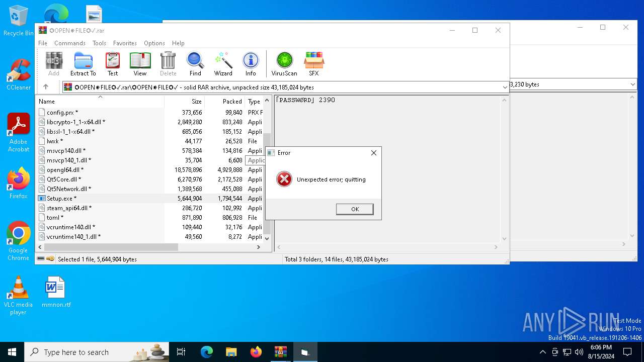
Task: Expand the archive path dropdown
Action: click(505, 87)
